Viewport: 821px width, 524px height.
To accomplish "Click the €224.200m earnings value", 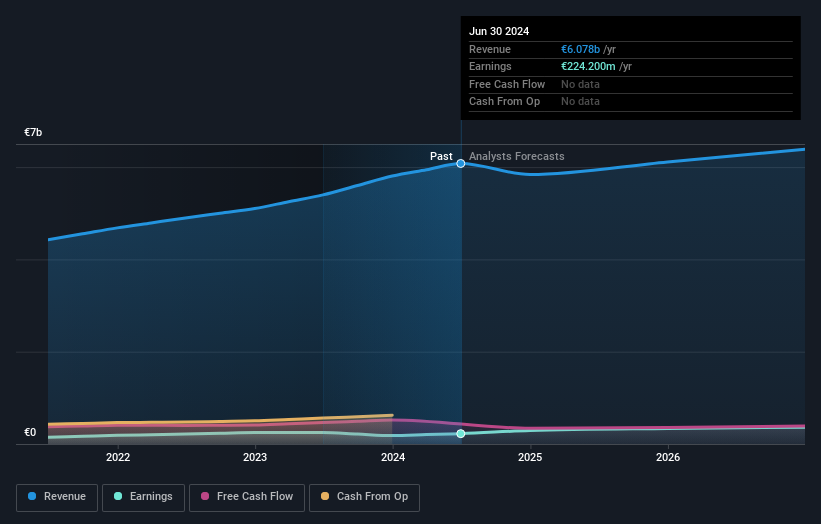I will 588,66.
